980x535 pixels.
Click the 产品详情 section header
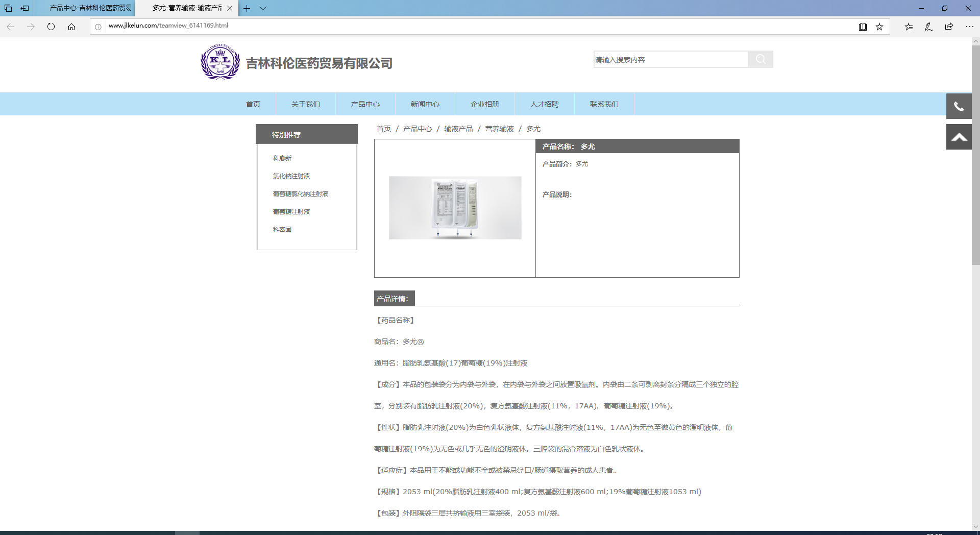click(394, 299)
